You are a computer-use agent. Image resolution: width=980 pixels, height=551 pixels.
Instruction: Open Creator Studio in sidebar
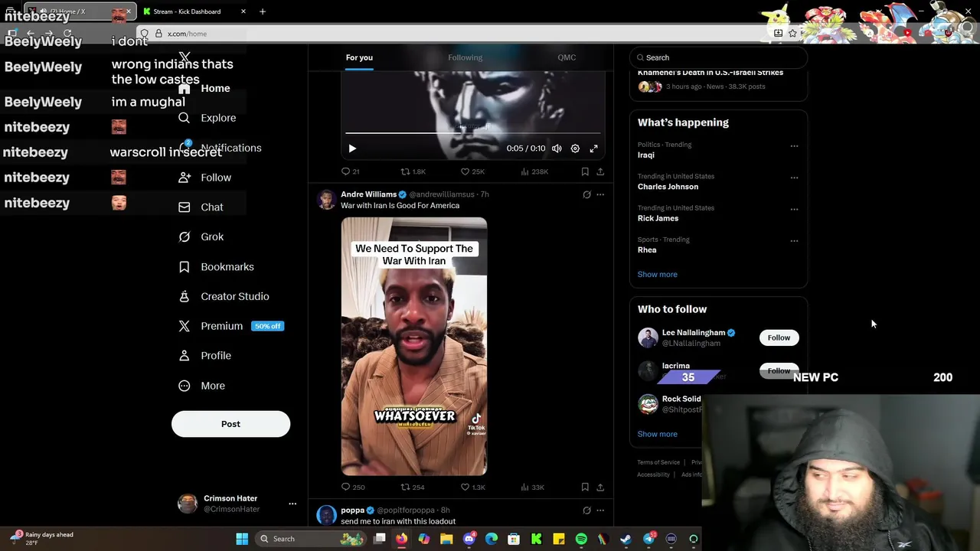[x=224, y=297]
